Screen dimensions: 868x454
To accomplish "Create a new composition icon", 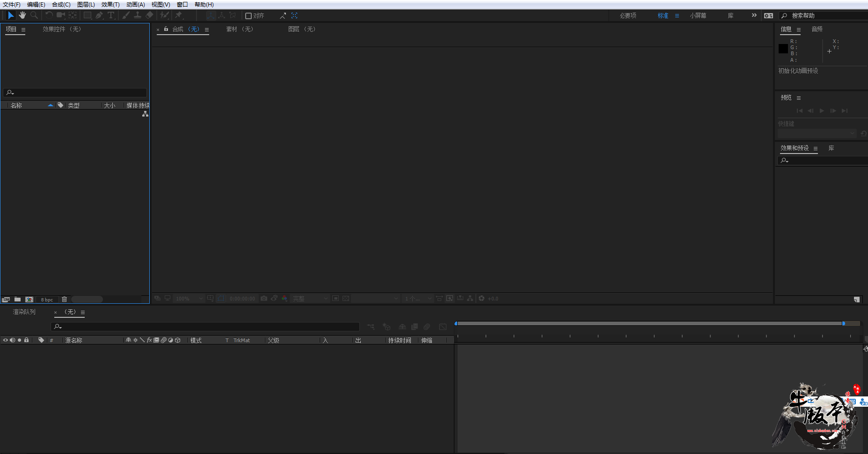I will click(x=29, y=299).
